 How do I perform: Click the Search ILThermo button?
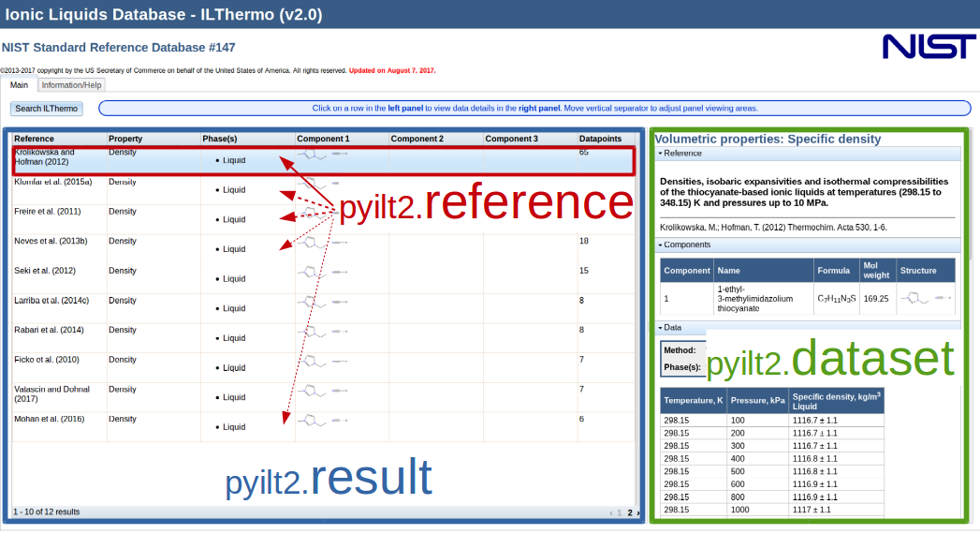[46, 108]
